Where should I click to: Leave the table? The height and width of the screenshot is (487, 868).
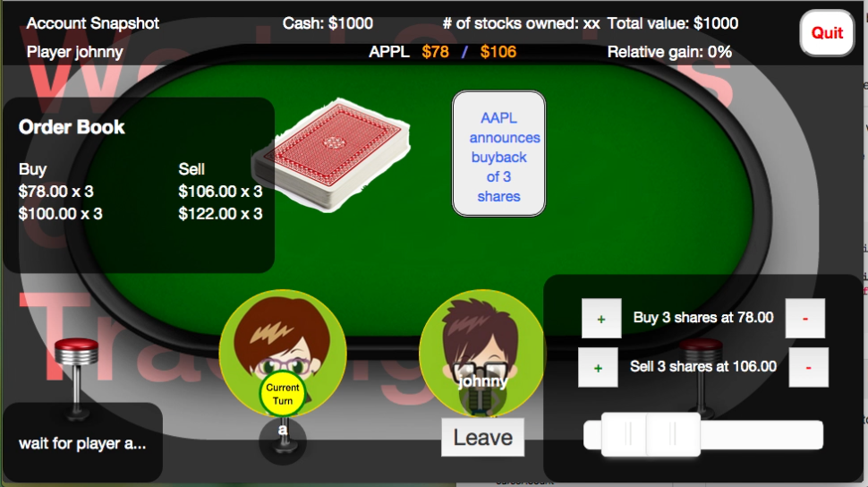tap(482, 437)
